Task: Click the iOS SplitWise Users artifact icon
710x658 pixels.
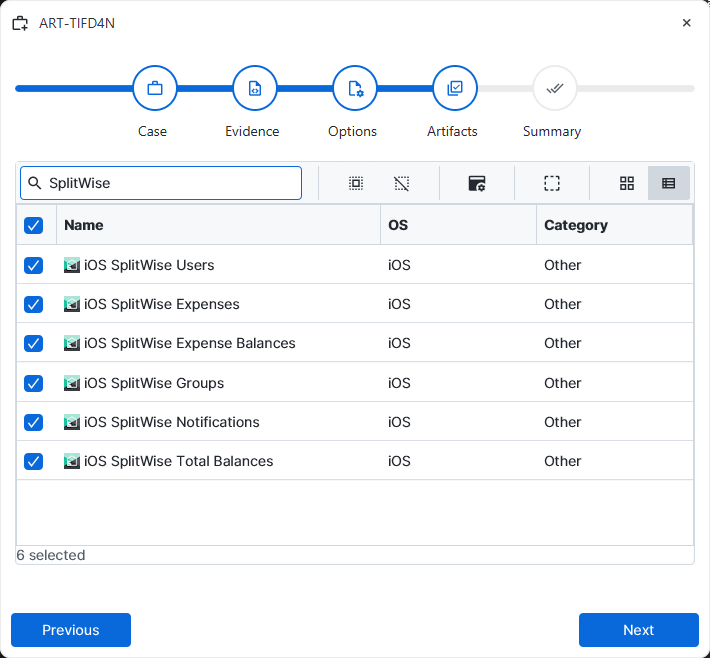Action: tap(72, 265)
